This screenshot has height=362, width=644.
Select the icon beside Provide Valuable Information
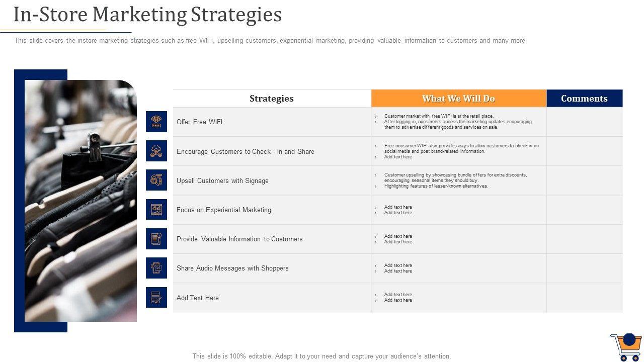(156, 238)
